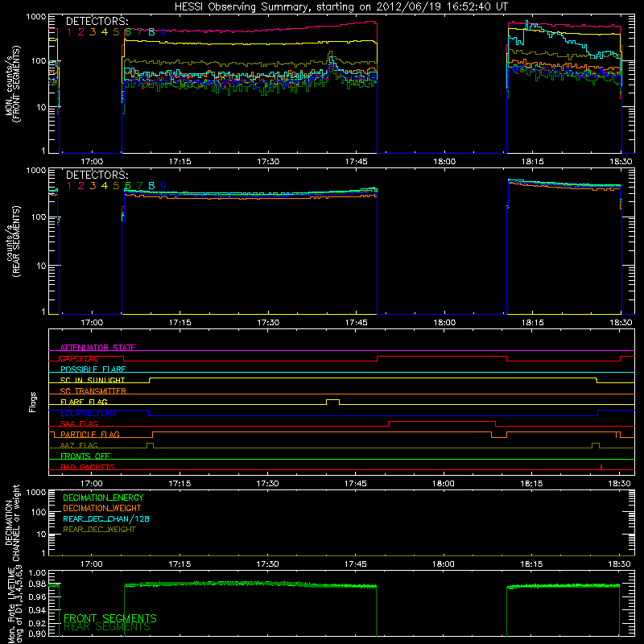The width and height of the screenshot is (644, 644).
Task: Select detector 6 legend number in rear segments plot
Action: (x=128, y=186)
